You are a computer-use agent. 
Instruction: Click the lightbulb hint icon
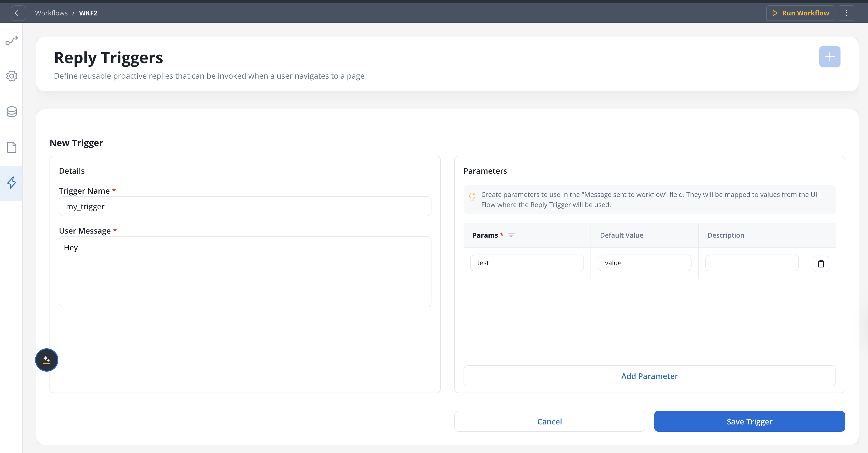tap(472, 196)
